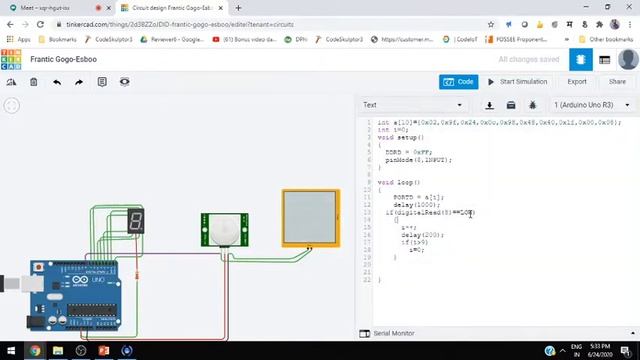This screenshot has height=360, width=640.
Task: Select the Arduino Uno R3 board dropdown
Action: pyautogui.click(x=591, y=105)
